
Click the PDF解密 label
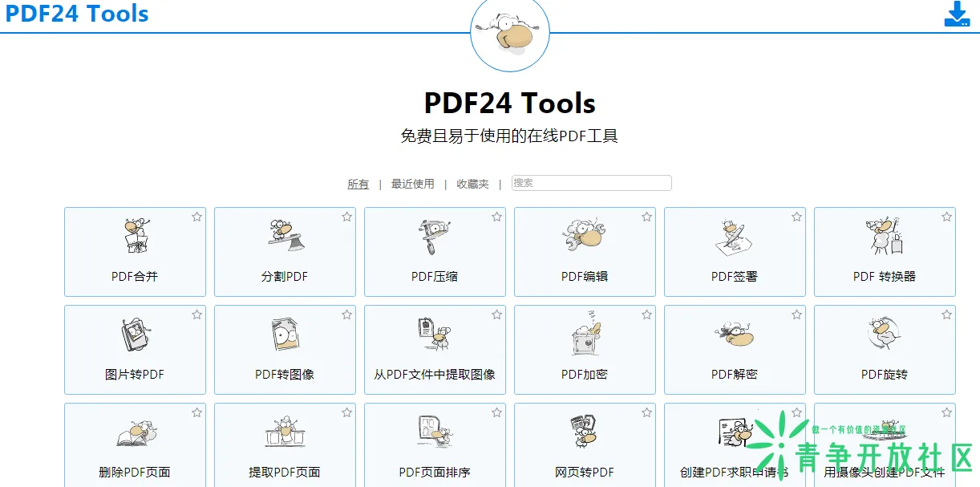(735, 375)
